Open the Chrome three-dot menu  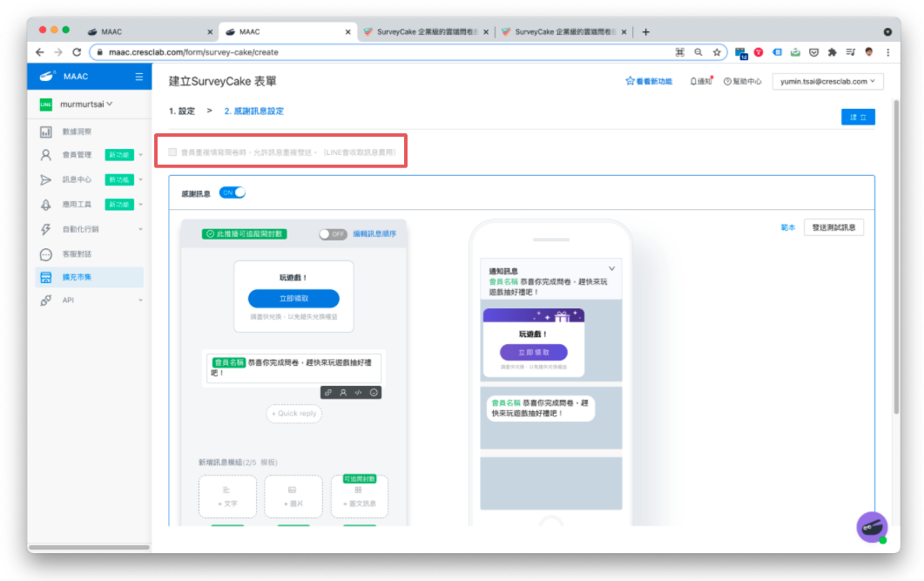point(888,52)
